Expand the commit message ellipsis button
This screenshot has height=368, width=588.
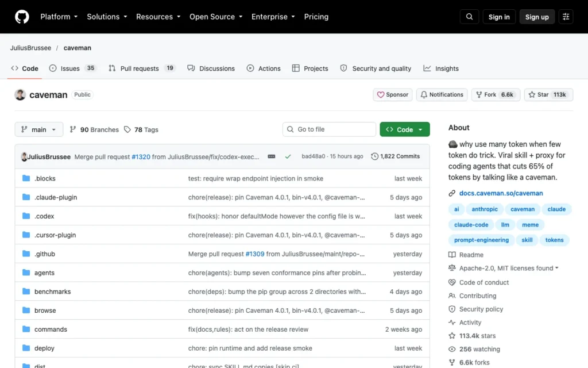click(272, 156)
